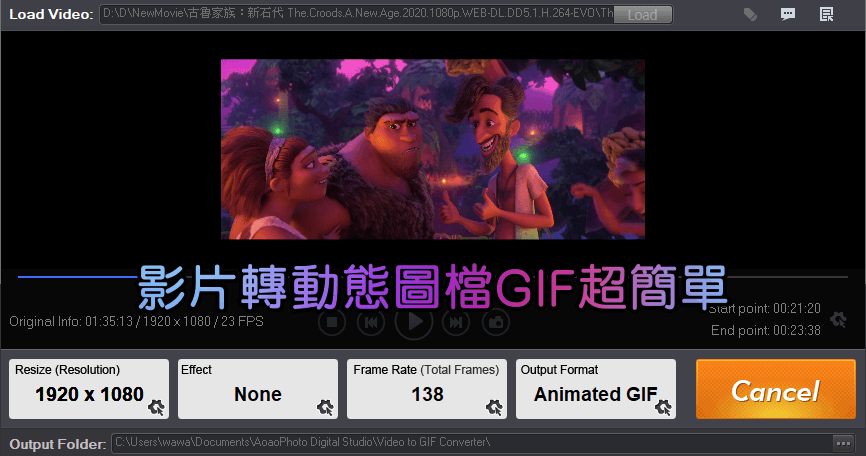Click the Start point 00:21:20 text
The image size is (866, 456).
coord(765,308)
